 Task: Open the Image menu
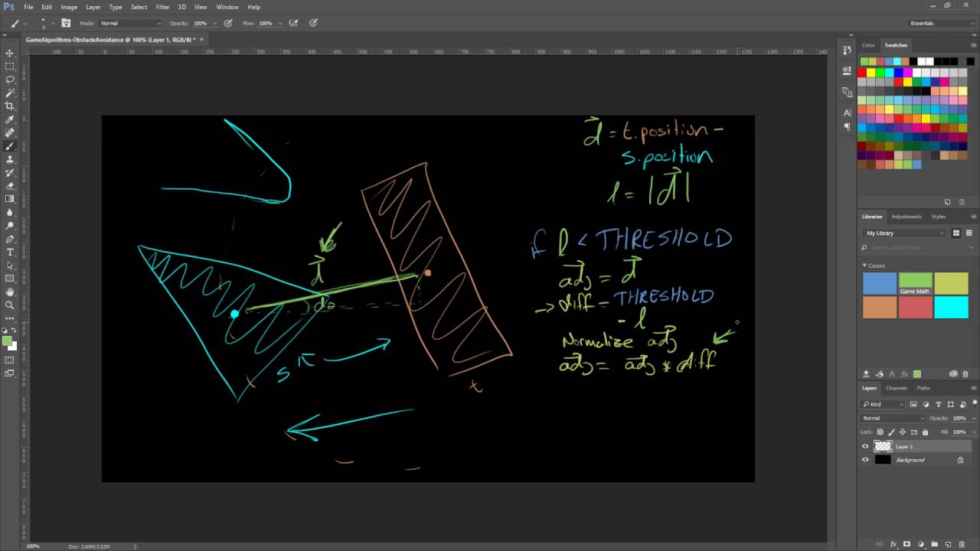coord(69,7)
